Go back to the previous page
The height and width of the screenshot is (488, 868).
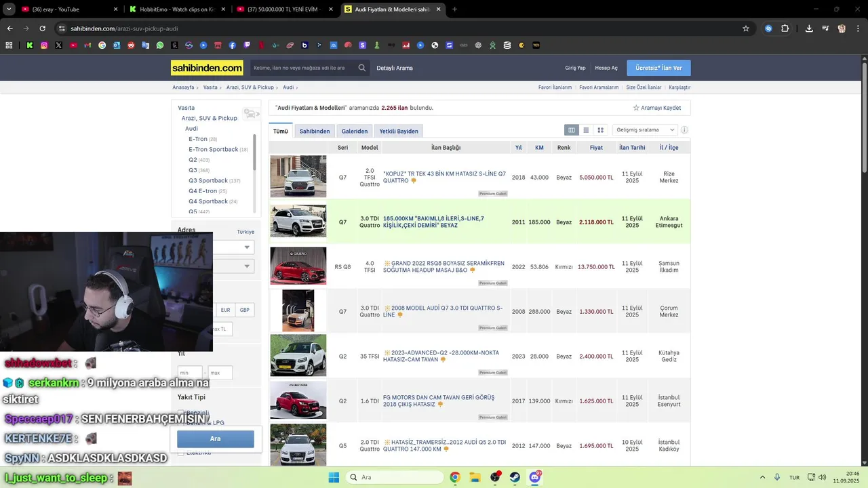[x=9, y=28]
